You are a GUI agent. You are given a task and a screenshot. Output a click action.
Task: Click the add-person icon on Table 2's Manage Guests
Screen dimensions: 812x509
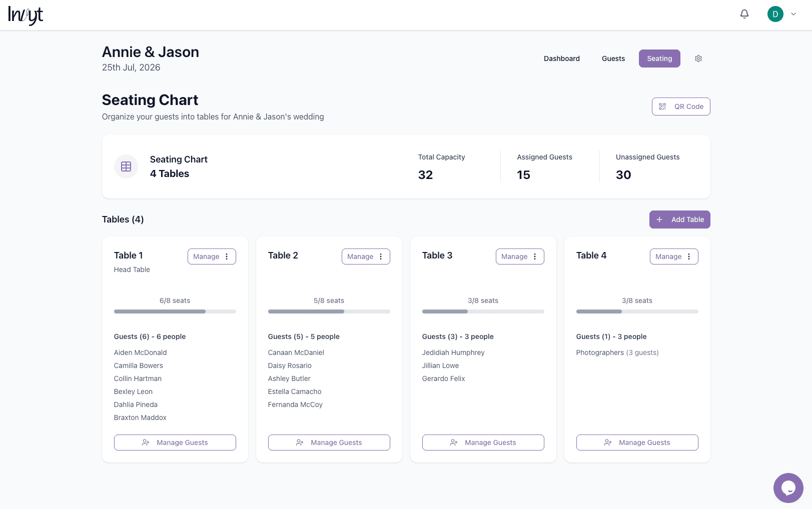point(300,442)
